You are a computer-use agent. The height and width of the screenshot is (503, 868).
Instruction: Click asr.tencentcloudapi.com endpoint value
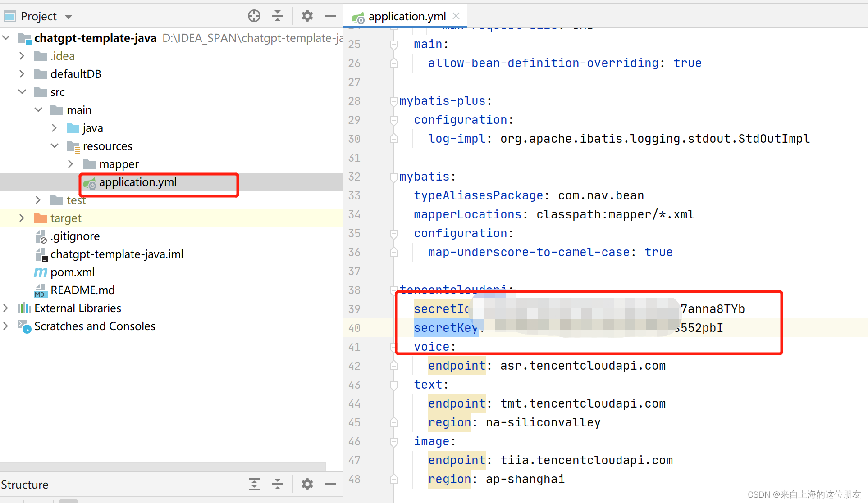[583, 366]
